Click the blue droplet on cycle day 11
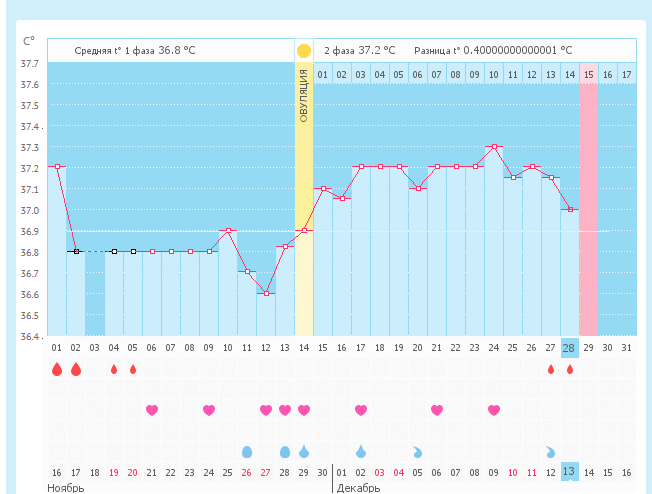Screen dimensions: 652x494 [x=247, y=451]
